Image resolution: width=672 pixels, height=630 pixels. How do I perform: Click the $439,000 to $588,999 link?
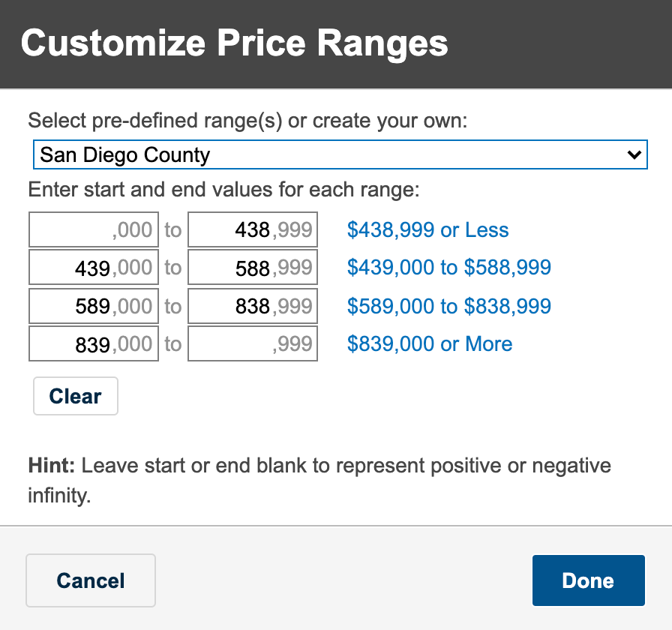pyautogui.click(x=448, y=268)
